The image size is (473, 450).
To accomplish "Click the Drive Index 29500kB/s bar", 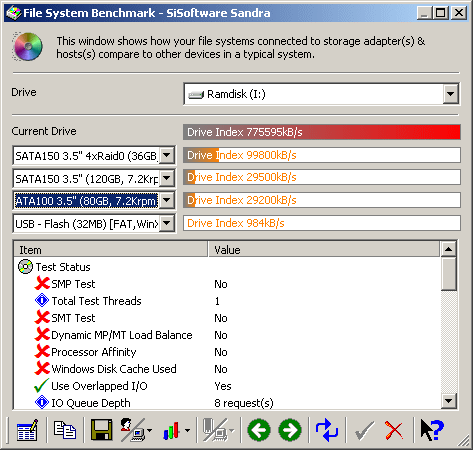I will 322,177.
